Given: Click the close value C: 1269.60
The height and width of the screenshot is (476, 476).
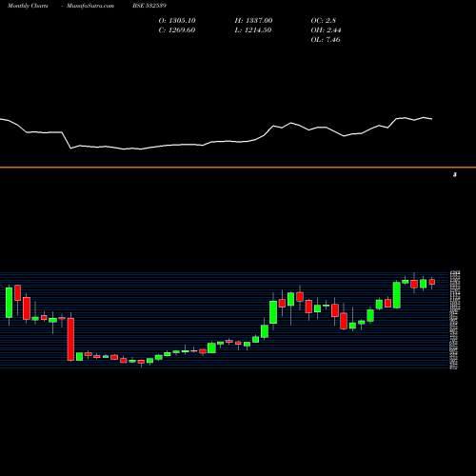Looking at the screenshot, I should coord(177,30).
